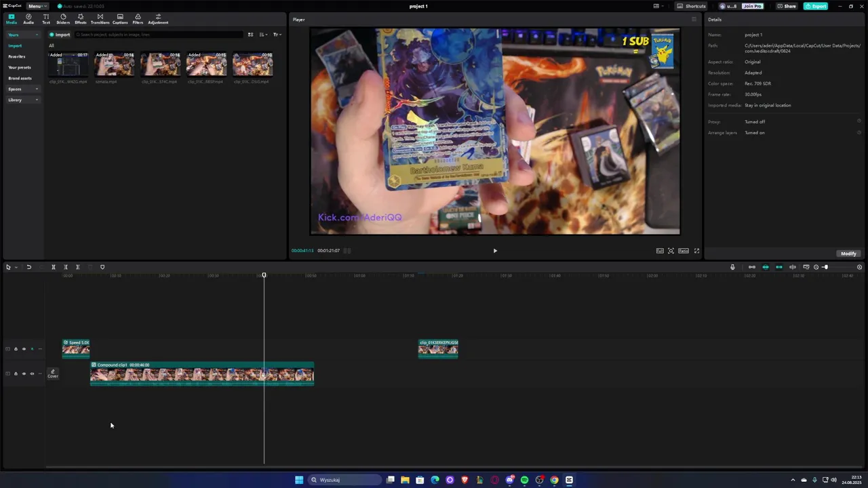Viewport: 868px width, 488px height.
Task: Click the delete-right trim tool
Action: click(x=78, y=267)
